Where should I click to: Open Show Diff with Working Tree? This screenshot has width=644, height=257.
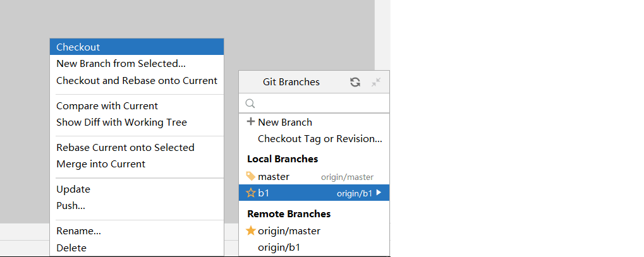[121, 122]
